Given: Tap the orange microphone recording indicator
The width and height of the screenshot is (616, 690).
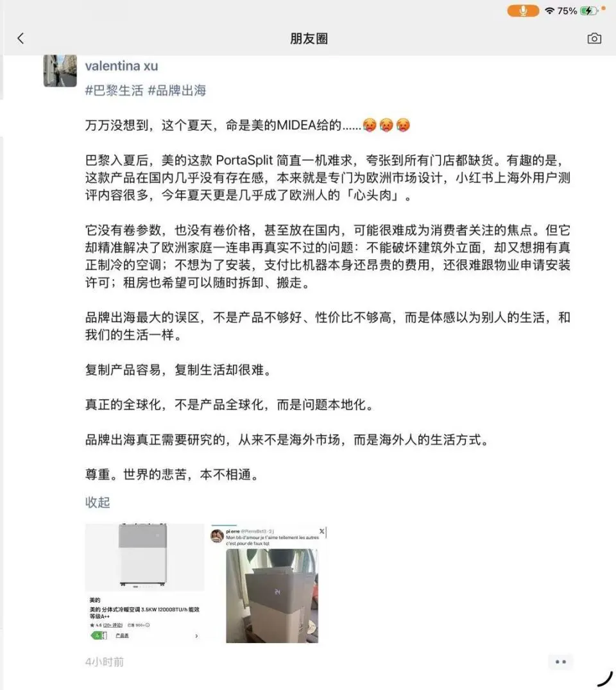Looking at the screenshot, I should coord(523,10).
